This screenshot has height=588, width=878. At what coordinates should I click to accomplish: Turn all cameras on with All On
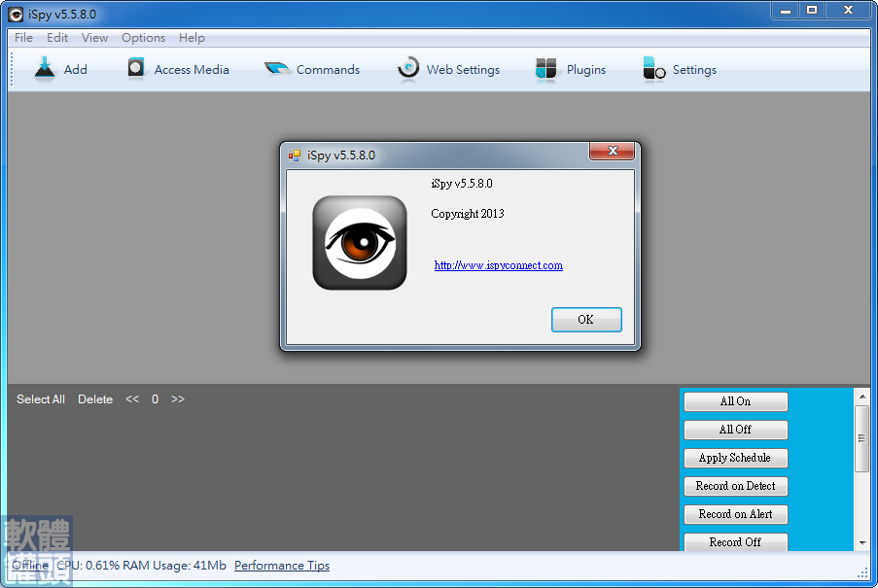[x=735, y=401]
